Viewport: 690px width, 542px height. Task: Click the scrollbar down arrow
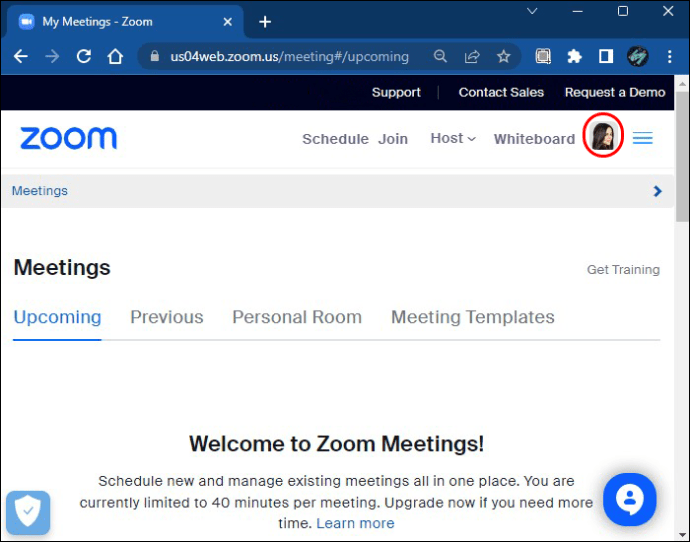click(x=682, y=536)
